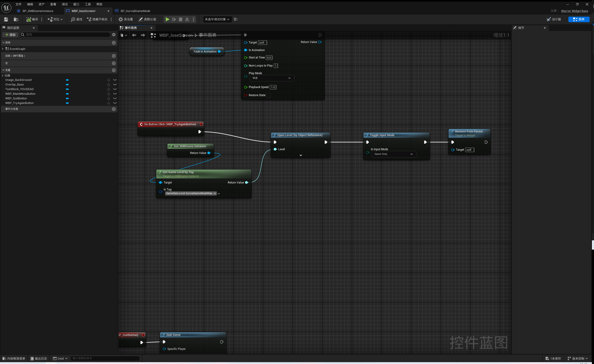Open the Play Mode dropdown

coord(272,78)
